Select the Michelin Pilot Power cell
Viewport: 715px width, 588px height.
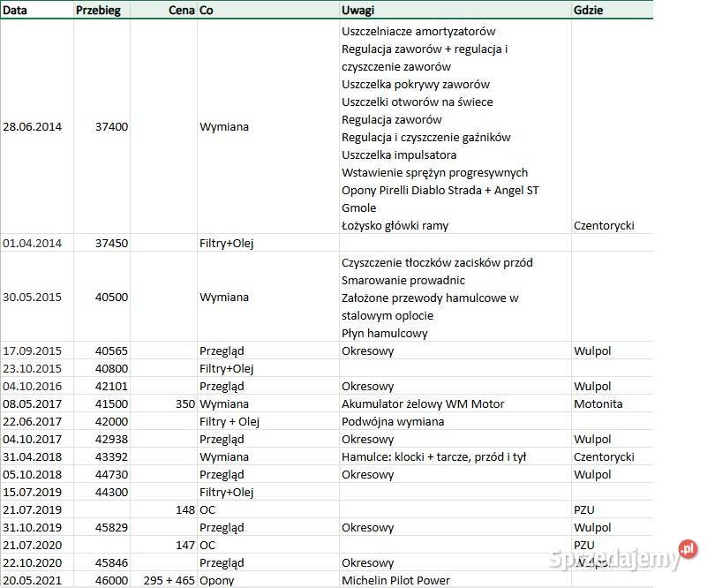pyautogui.click(x=395, y=580)
